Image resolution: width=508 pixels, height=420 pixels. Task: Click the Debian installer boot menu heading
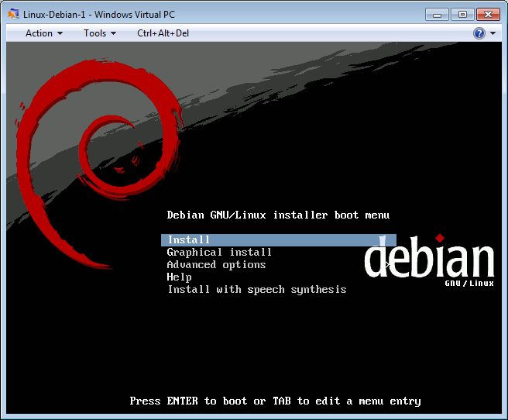[x=278, y=215]
